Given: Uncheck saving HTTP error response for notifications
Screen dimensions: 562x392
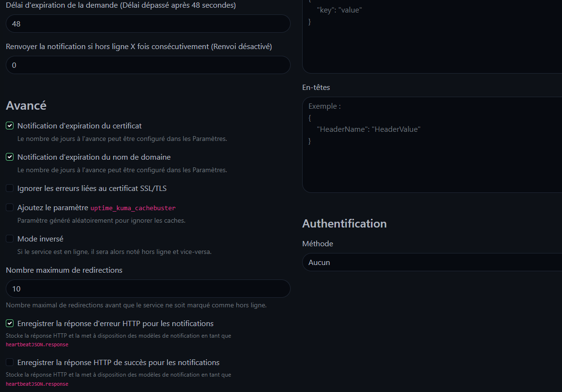Looking at the screenshot, I should (x=10, y=324).
